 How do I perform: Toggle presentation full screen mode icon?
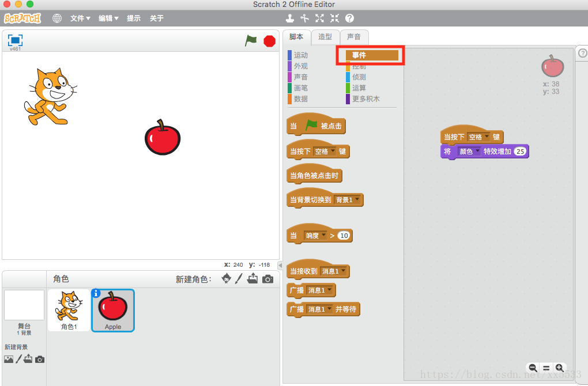click(x=16, y=40)
